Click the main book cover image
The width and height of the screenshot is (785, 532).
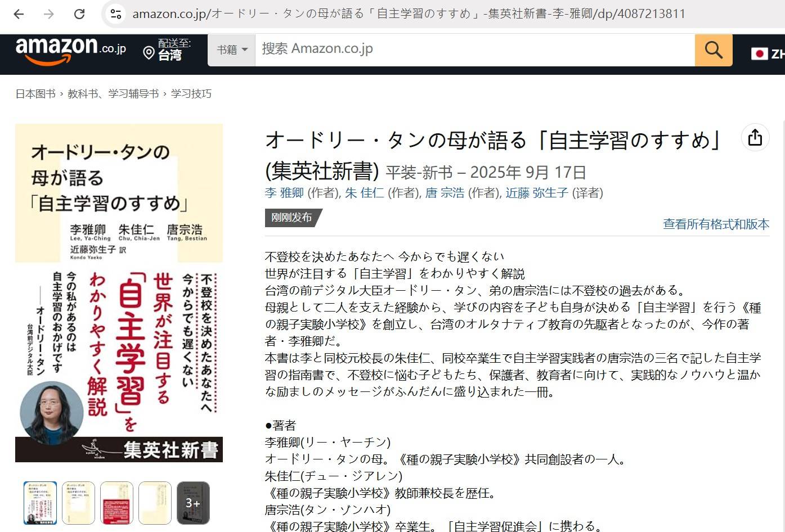(x=119, y=293)
